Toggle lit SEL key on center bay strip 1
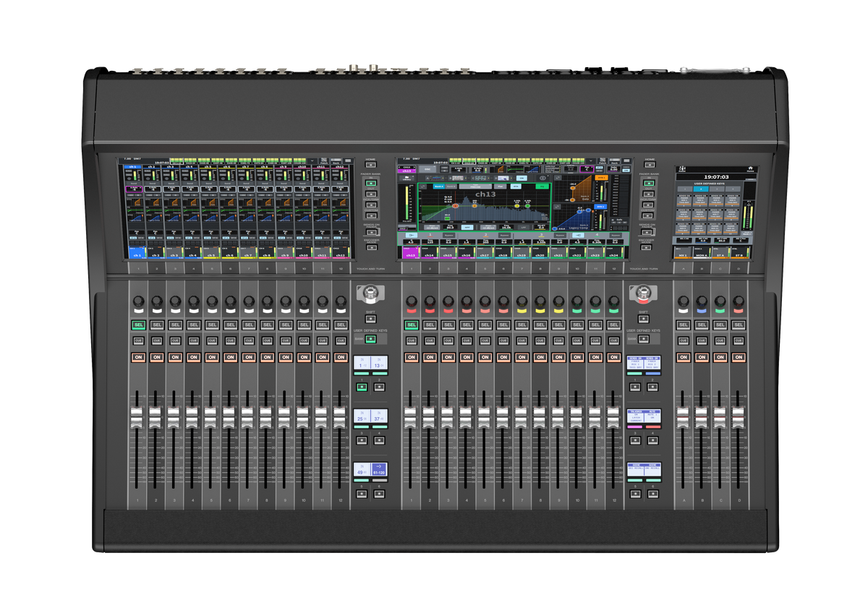Image resolution: width=868 pixels, height=613 pixels. pyautogui.click(x=411, y=325)
